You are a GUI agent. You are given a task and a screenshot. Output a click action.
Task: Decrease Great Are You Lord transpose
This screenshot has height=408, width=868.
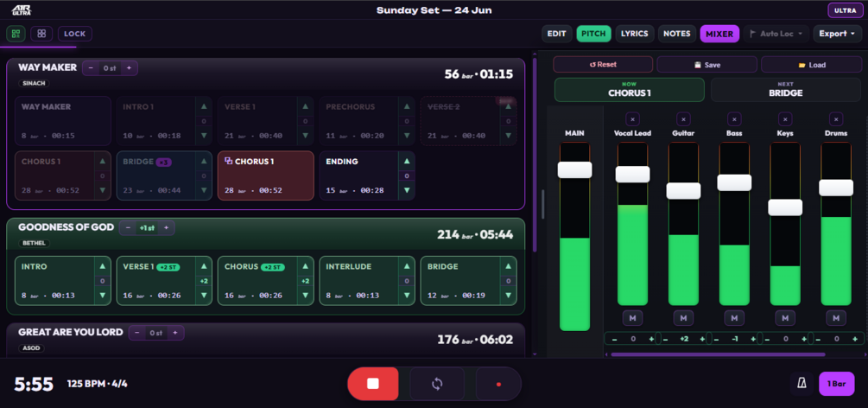137,333
